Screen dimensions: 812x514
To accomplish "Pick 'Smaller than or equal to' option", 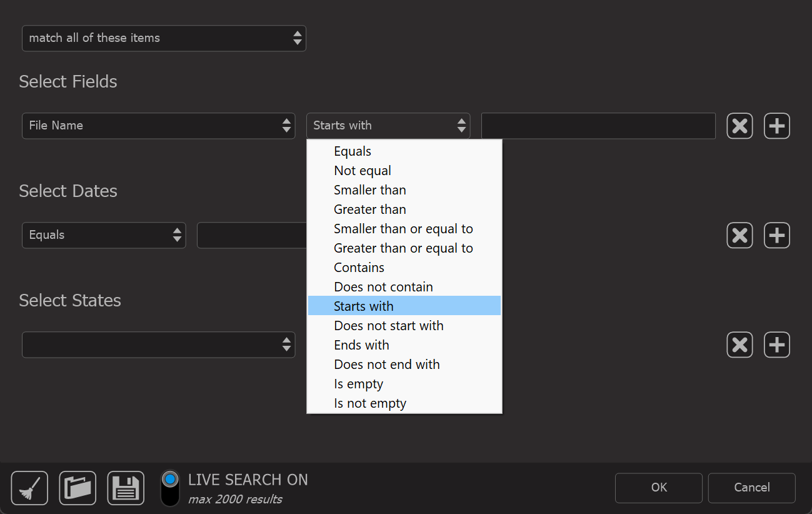I will [404, 229].
